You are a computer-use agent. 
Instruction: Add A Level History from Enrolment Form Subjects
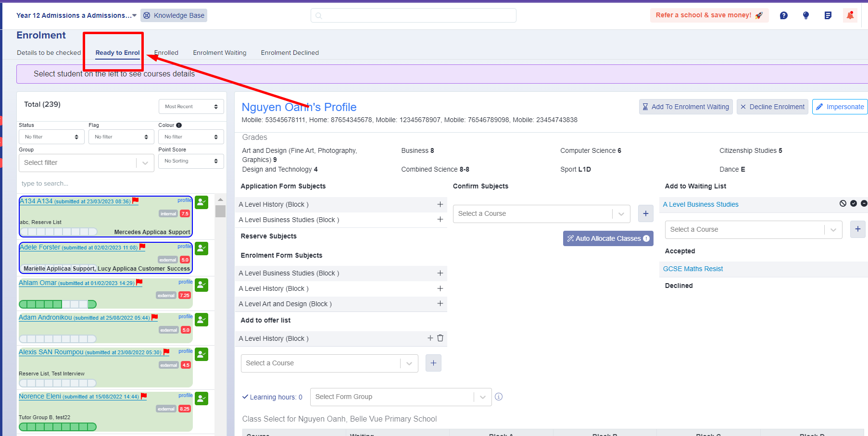click(x=440, y=288)
